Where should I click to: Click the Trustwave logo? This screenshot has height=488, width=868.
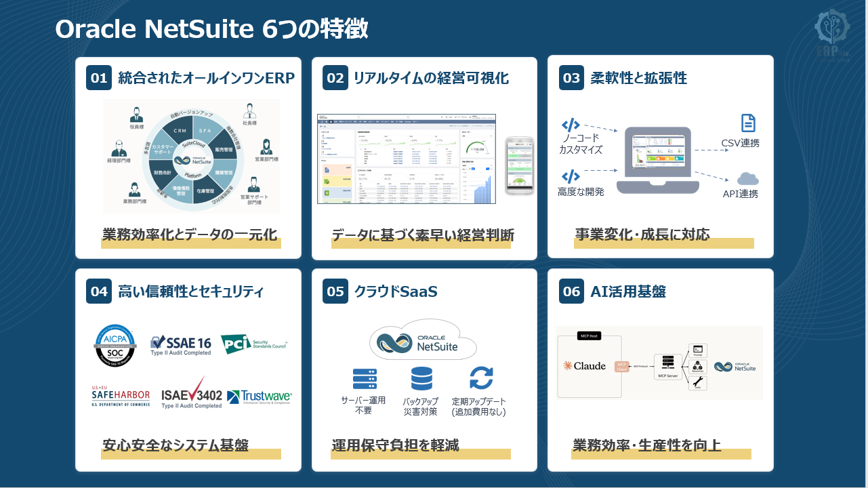[260, 396]
